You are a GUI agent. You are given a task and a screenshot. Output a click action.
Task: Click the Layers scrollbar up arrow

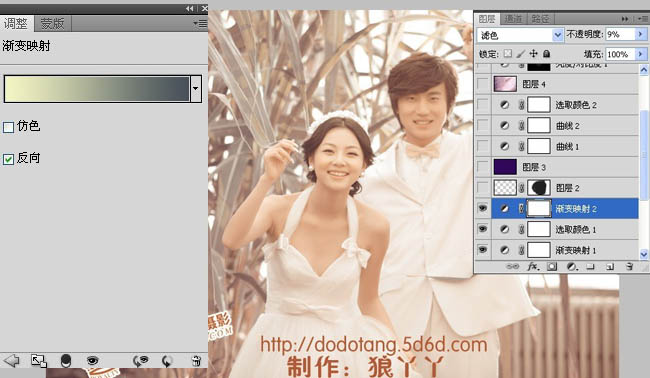coord(644,70)
